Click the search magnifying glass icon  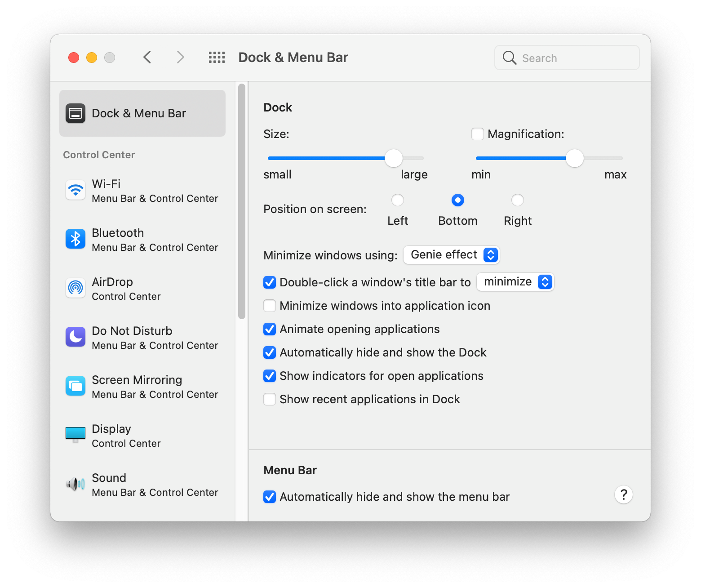pyautogui.click(x=510, y=58)
